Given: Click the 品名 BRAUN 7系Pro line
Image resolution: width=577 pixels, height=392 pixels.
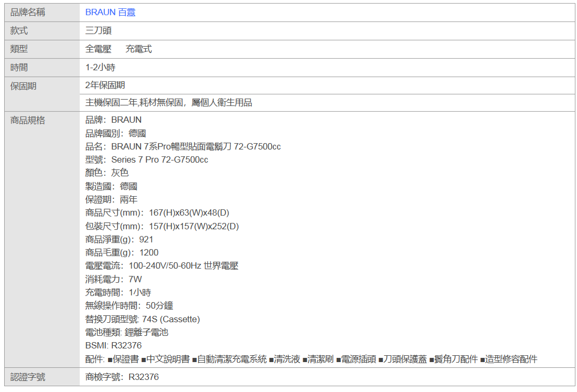Looking at the screenshot, I should point(183,146).
